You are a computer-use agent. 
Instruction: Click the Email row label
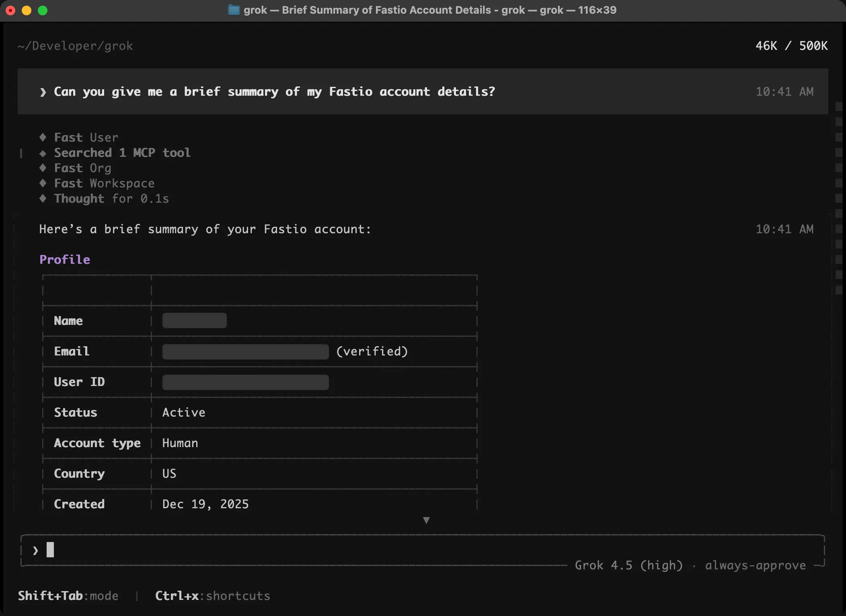[x=72, y=351]
